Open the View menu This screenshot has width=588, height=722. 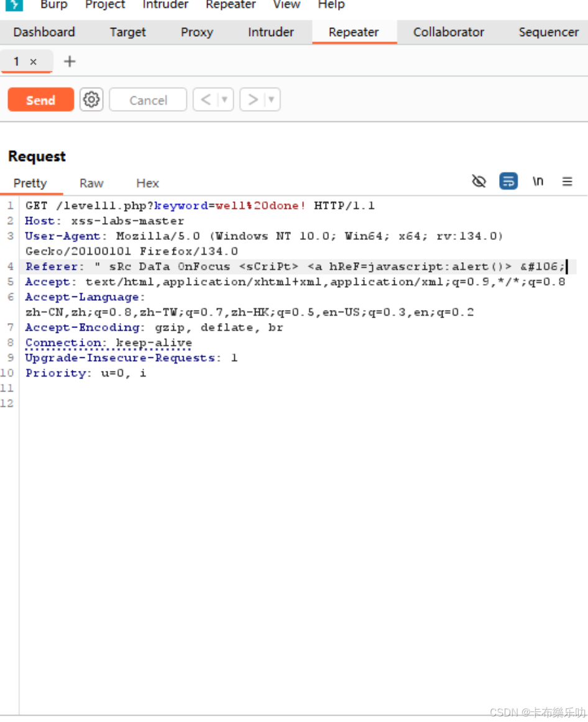[287, 5]
